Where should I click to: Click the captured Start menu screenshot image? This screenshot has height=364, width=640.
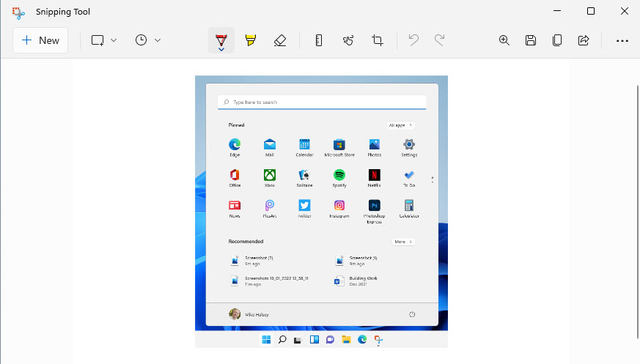click(321, 211)
